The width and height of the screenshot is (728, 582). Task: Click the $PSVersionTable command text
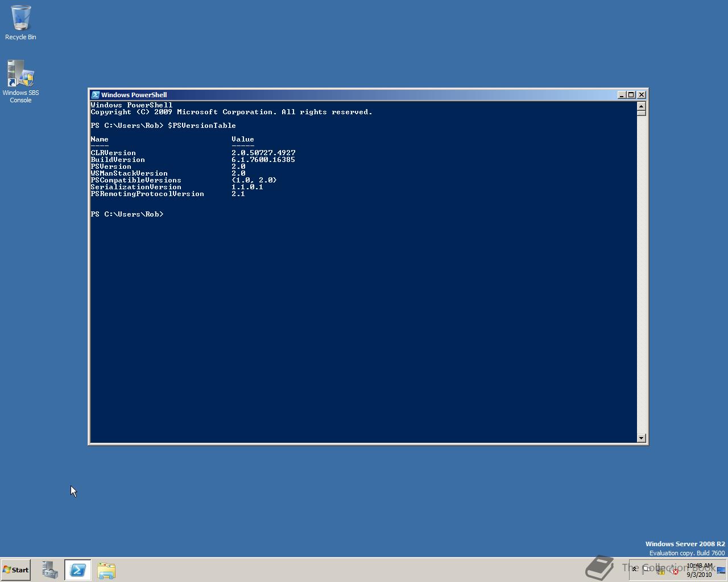tap(202, 126)
